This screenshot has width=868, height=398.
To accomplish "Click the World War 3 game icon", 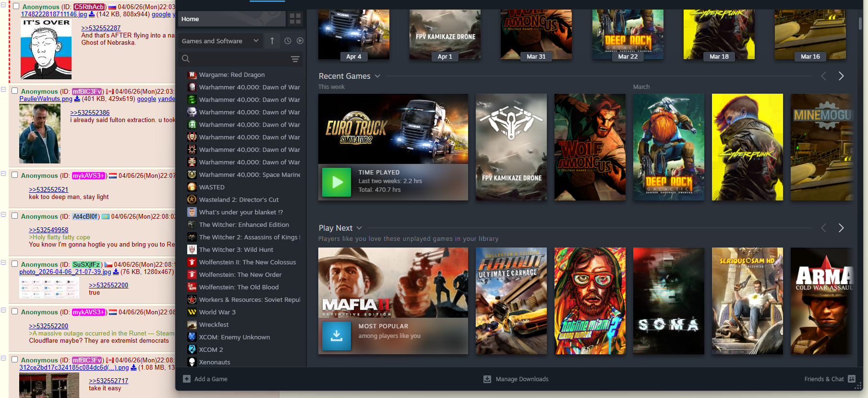I will tap(192, 312).
